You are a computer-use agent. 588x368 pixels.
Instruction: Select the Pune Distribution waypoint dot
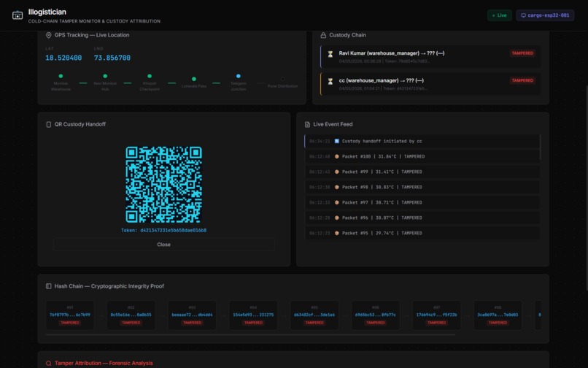282,79
